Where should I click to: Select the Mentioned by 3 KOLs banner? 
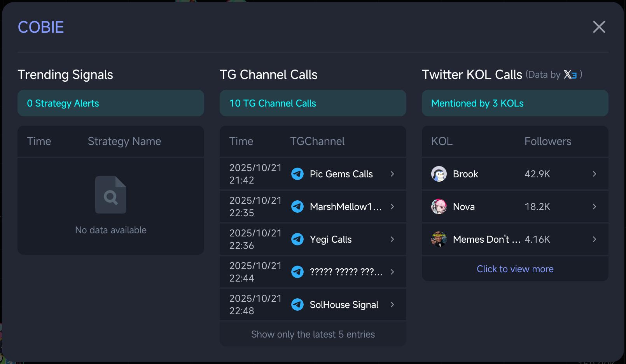pos(515,103)
